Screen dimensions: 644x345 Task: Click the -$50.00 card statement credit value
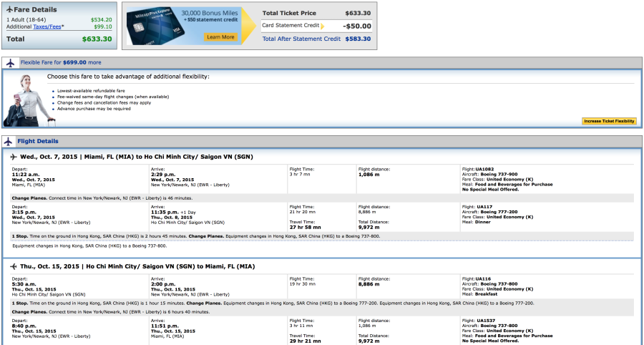click(x=357, y=26)
